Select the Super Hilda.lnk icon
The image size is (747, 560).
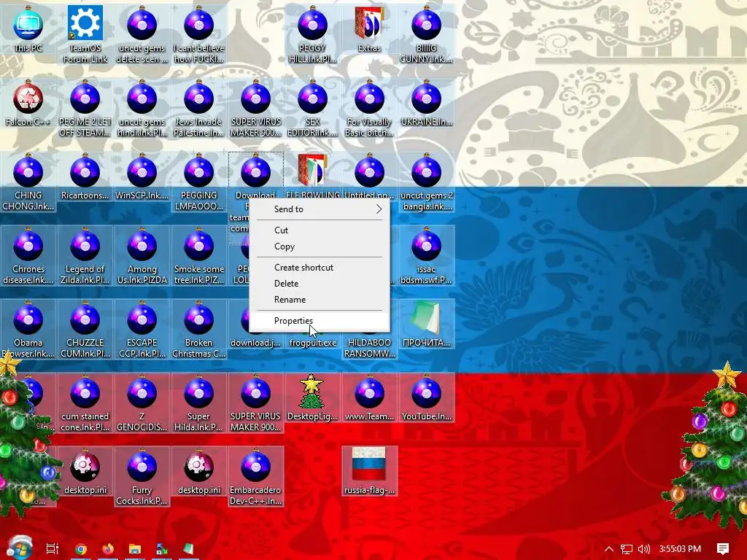(198, 403)
